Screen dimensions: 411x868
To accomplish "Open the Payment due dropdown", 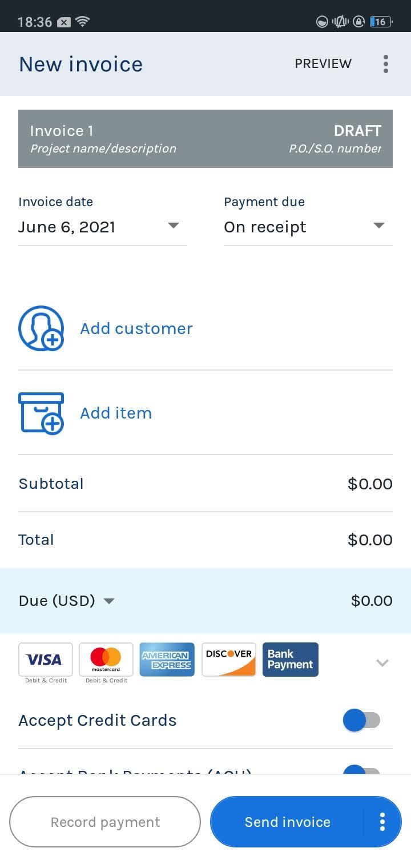I will 308,227.
